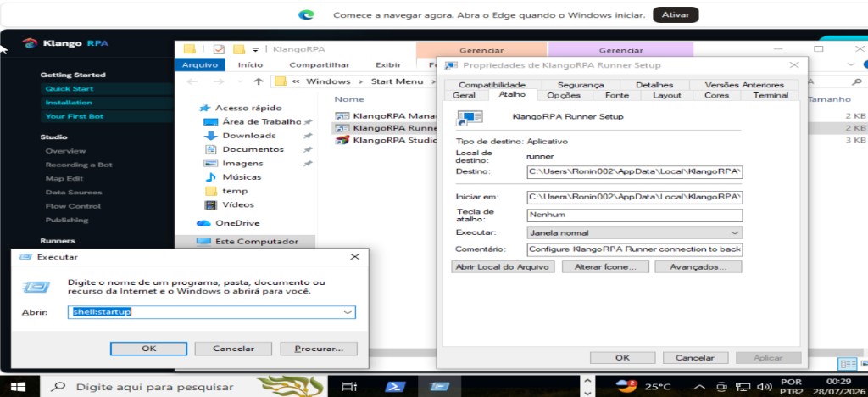Click Abrir Local do Arquivo button
The width and height of the screenshot is (868, 397).
point(503,267)
